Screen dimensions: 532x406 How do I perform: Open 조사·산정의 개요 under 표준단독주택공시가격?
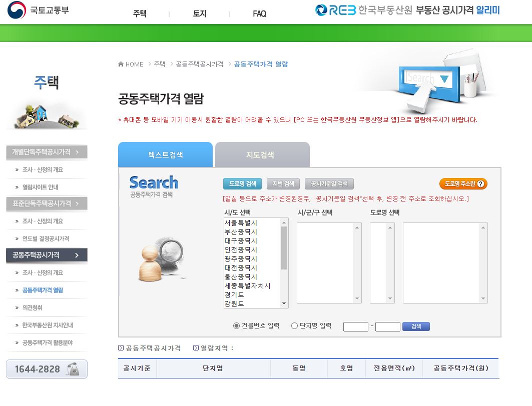[x=43, y=221]
